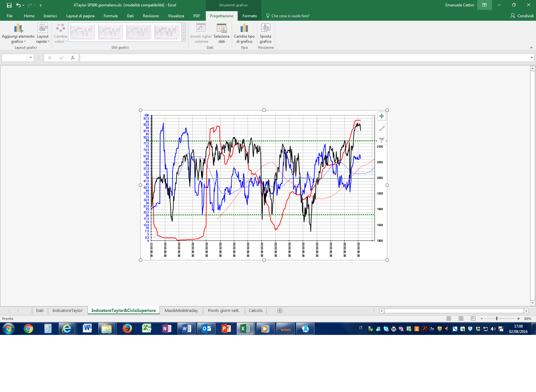
Task: Add a new sheet with plus icon
Action: click(x=280, y=311)
